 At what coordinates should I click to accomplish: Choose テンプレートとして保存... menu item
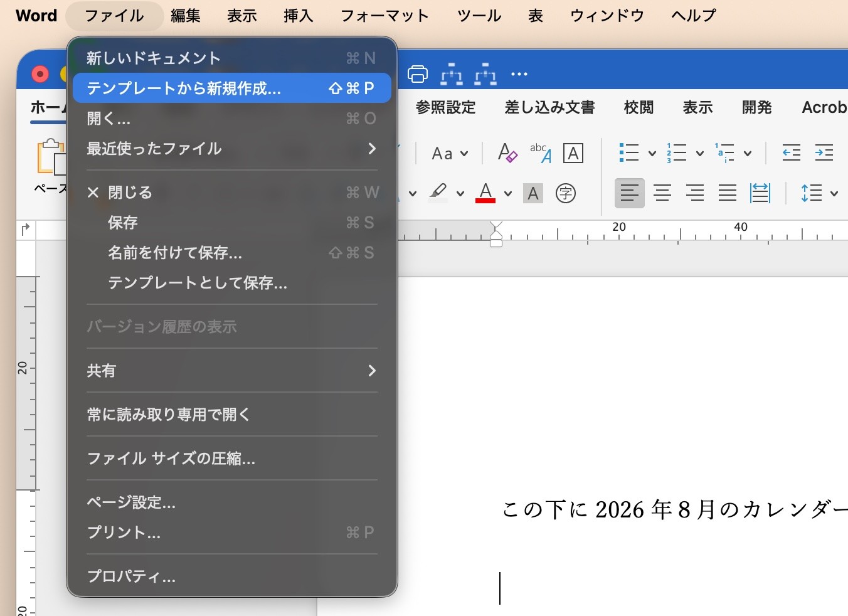[232, 283]
